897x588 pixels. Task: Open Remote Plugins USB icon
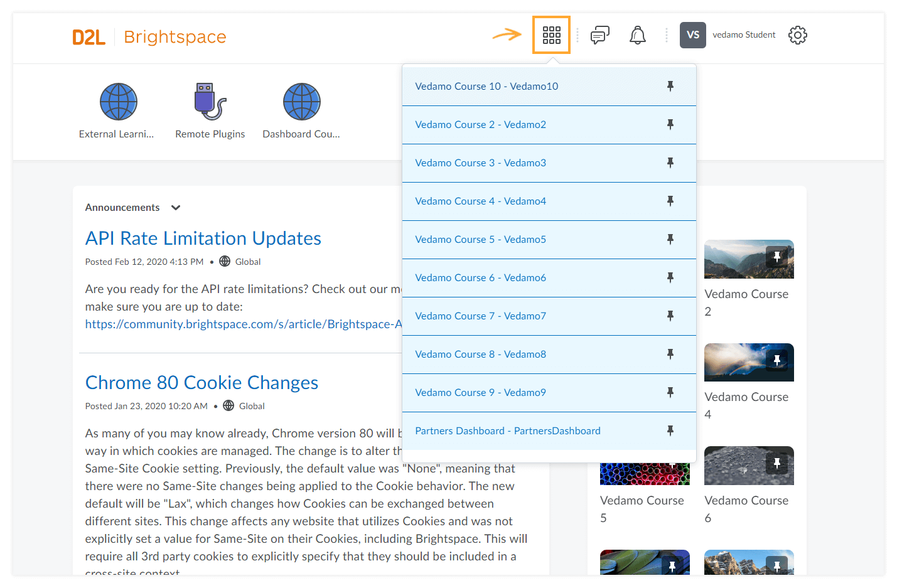pyautogui.click(x=210, y=102)
